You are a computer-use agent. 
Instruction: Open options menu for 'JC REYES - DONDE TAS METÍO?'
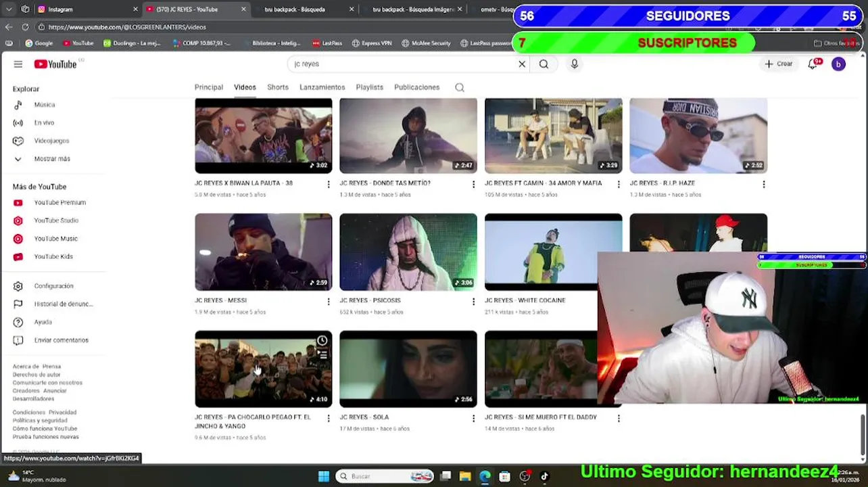click(x=473, y=184)
